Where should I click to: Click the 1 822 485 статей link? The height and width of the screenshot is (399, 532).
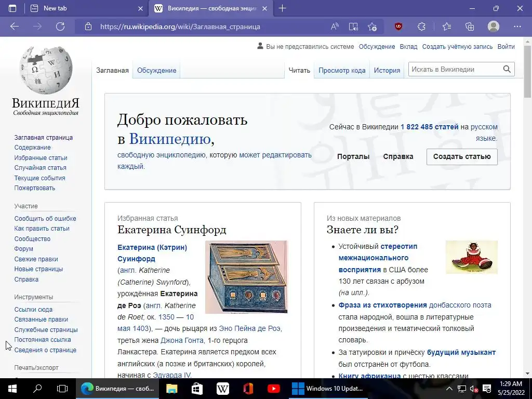(429, 127)
